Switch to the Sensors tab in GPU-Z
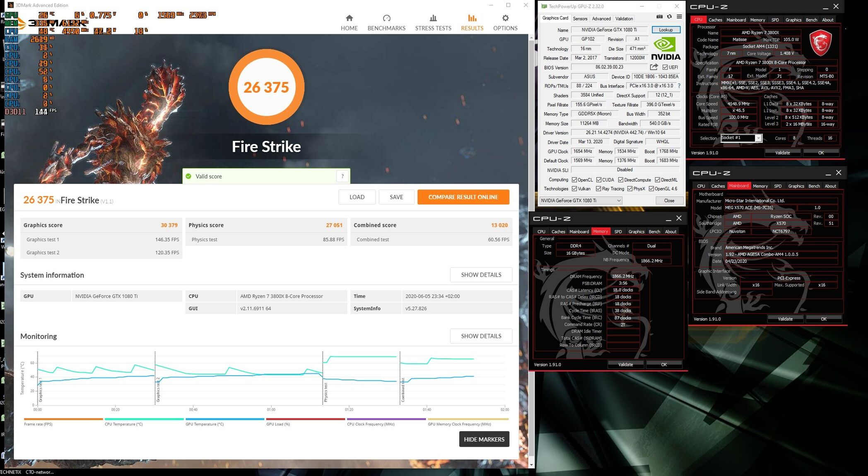868x476 pixels. click(x=580, y=19)
